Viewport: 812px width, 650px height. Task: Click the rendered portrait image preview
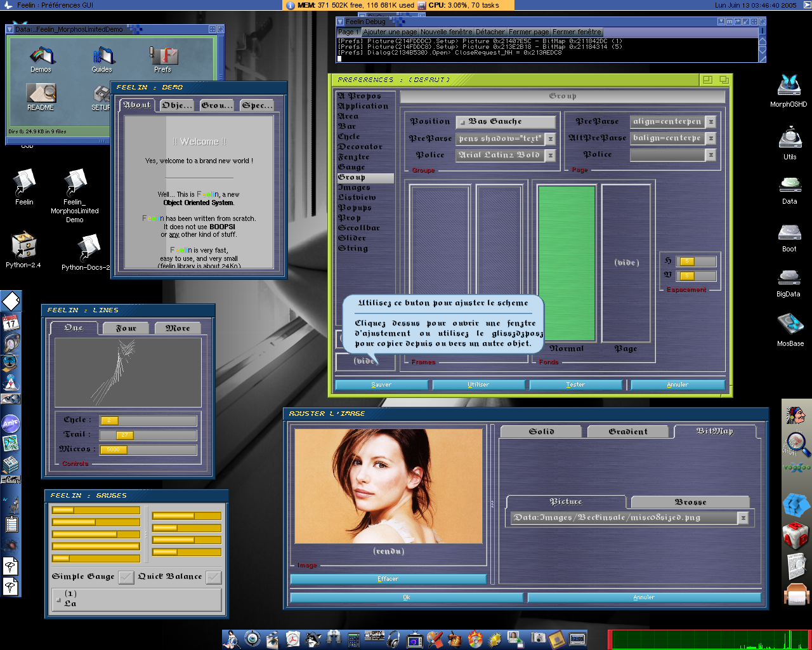(388, 486)
